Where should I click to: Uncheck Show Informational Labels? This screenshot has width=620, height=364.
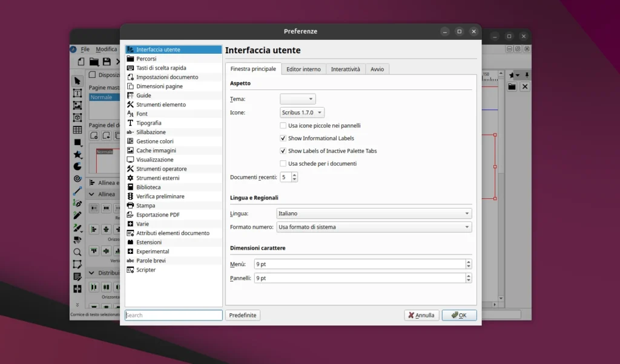click(x=283, y=138)
